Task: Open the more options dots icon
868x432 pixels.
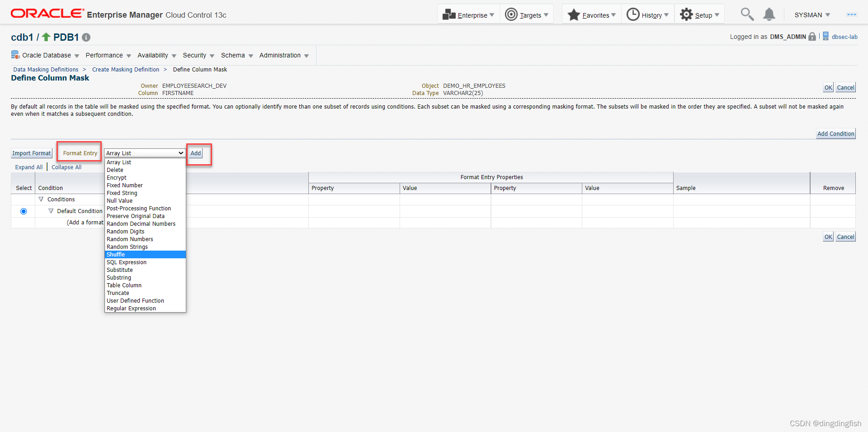Action: [x=852, y=14]
